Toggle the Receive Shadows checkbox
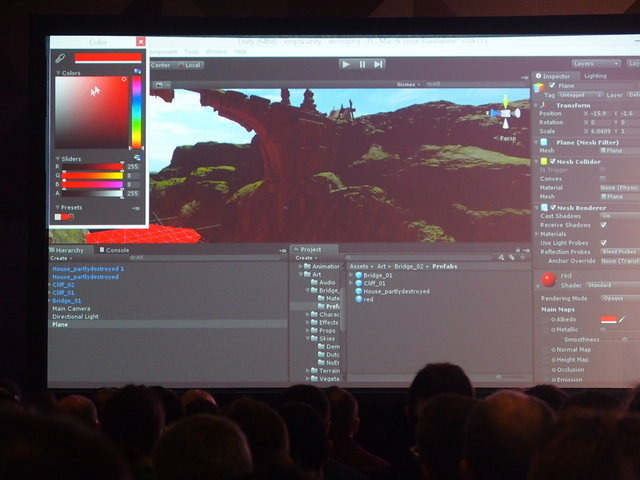 [603, 225]
